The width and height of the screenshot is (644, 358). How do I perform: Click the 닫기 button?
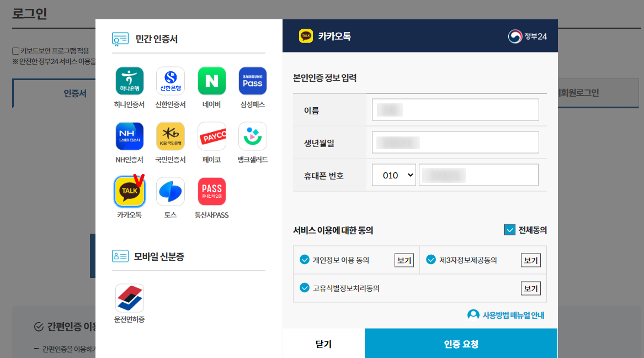(323, 344)
